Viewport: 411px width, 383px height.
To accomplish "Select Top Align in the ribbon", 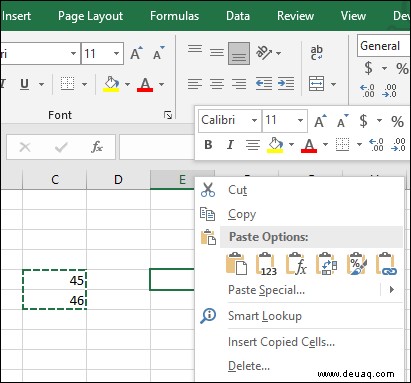I will 195,49.
